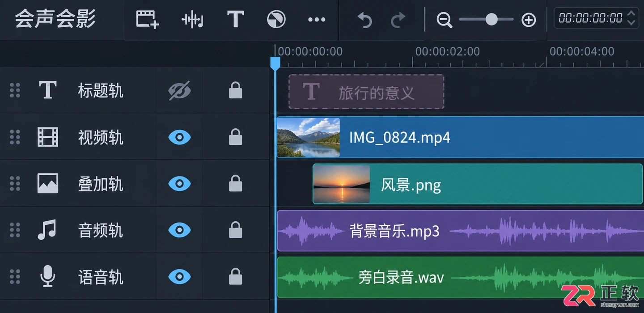Select the 旁白录音.wav voice clip
Viewport: 644px width, 313px height.
460,277
